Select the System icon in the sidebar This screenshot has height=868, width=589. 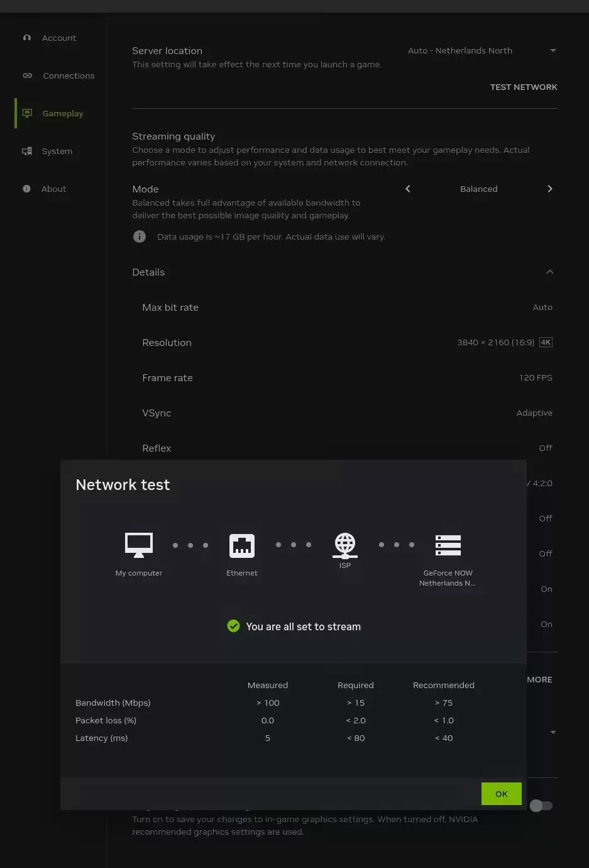point(27,151)
